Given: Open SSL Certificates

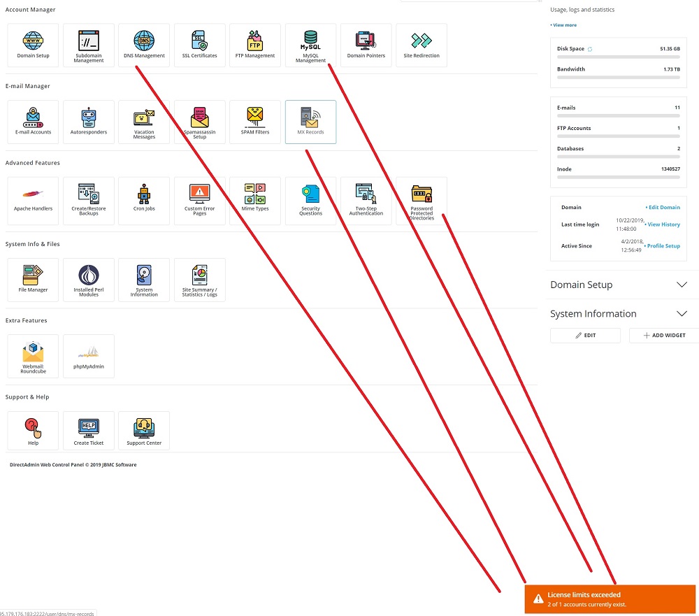Looking at the screenshot, I should click(x=199, y=45).
